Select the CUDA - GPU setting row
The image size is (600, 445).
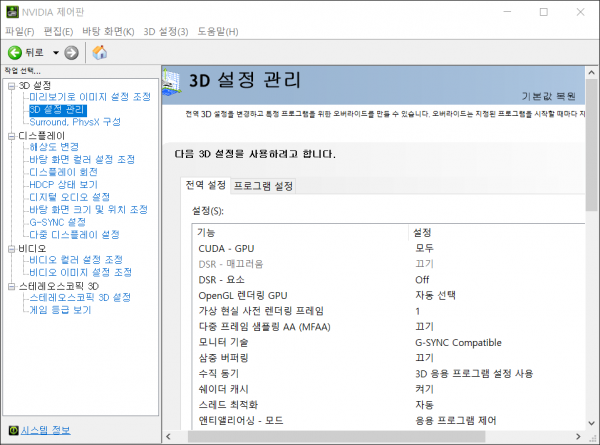(388, 249)
